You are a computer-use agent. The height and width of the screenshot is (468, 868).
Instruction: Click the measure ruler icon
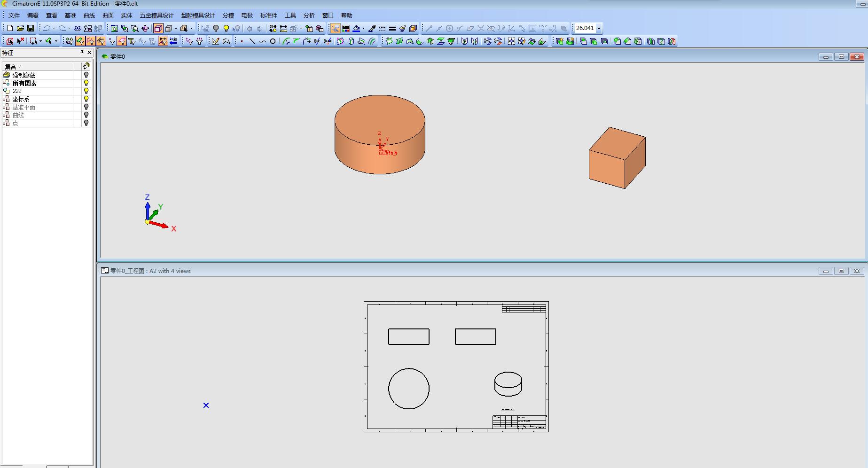point(283,28)
